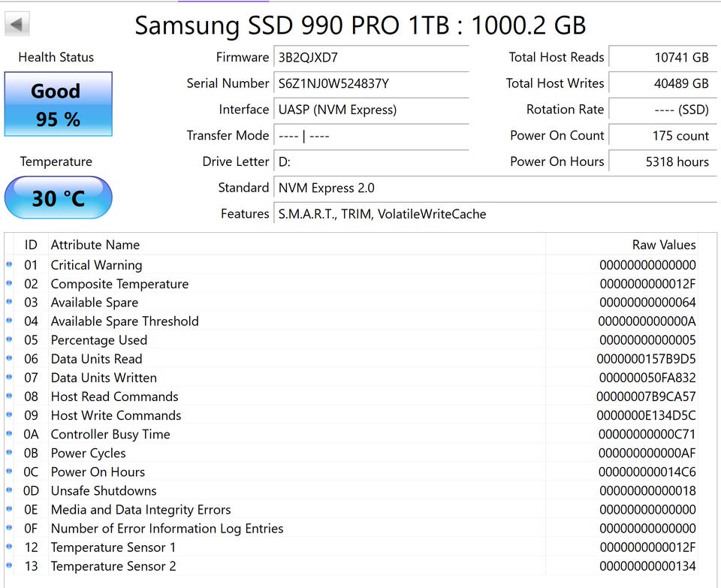
Task: Select the Composite Temperature attribute name
Action: [x=119, y=284]
